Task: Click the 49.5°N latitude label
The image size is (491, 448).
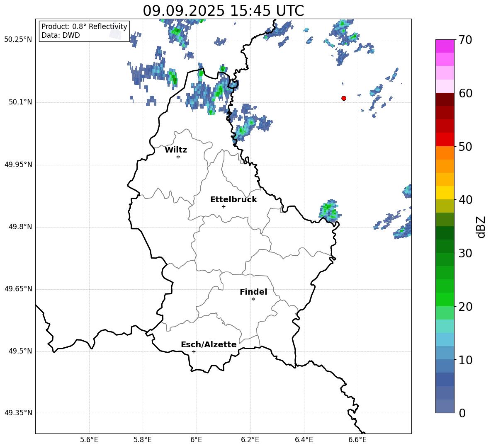Action: [x=20, y=351]
